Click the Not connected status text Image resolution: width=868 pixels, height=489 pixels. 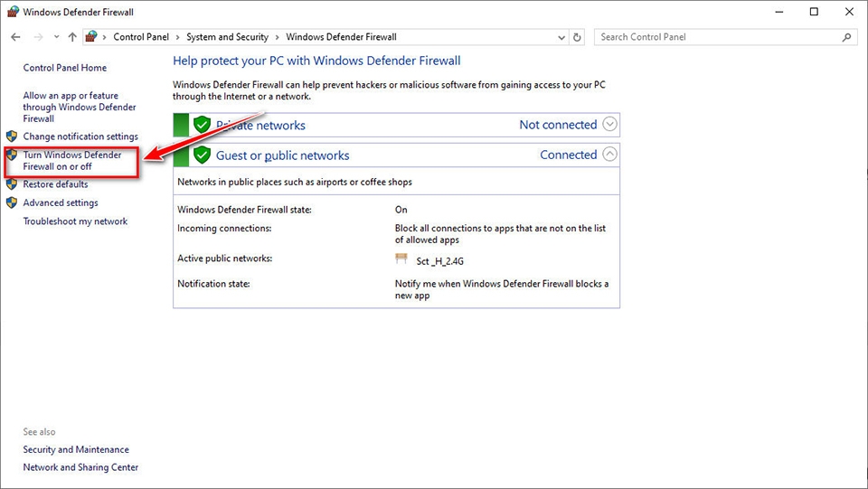click(558, 125)
